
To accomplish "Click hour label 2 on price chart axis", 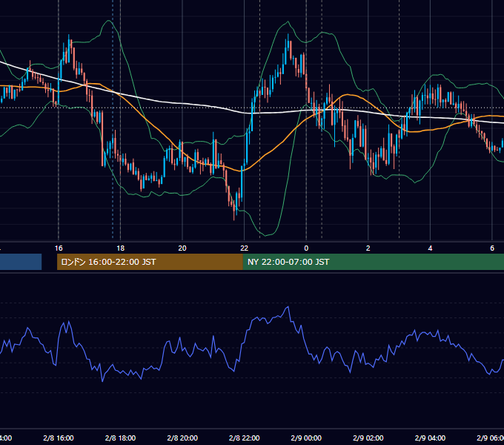I will click(x=368, y=248).
